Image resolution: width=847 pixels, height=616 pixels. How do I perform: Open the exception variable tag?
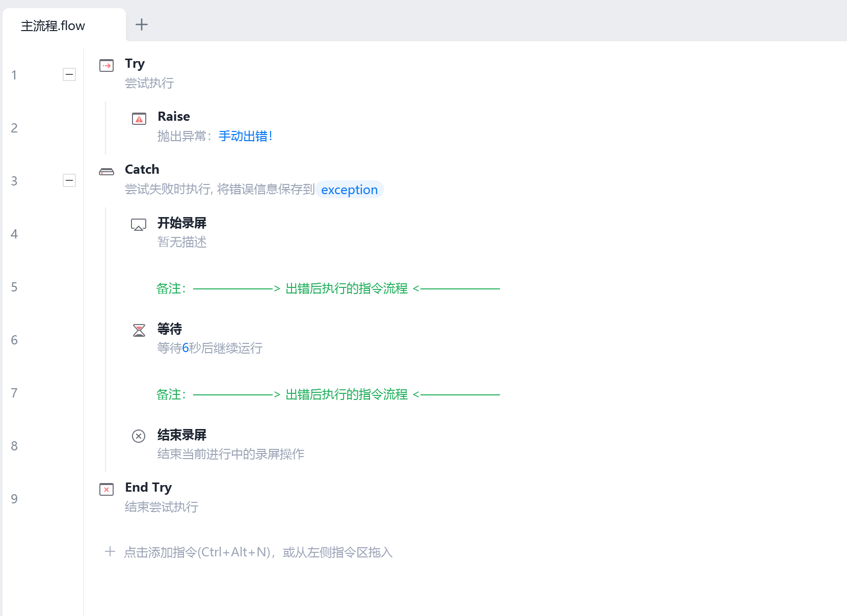[350, 190]
